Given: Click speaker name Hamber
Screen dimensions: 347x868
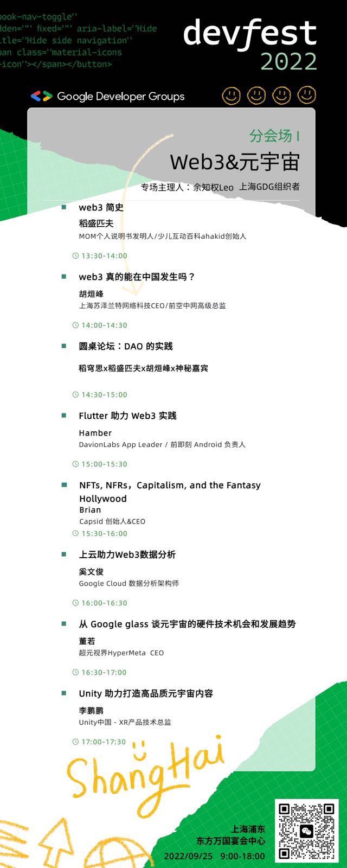Looking at the screenshot, I should 95,433.
